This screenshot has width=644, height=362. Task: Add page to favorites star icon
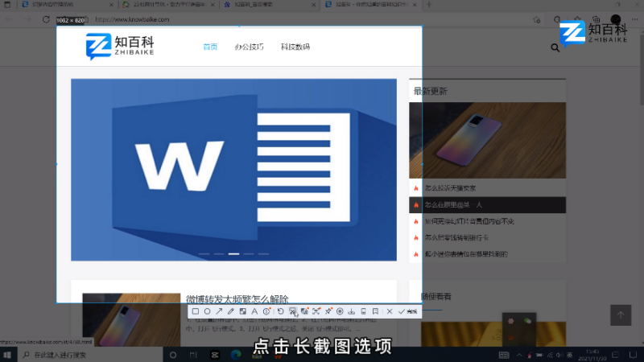point(536,19)
